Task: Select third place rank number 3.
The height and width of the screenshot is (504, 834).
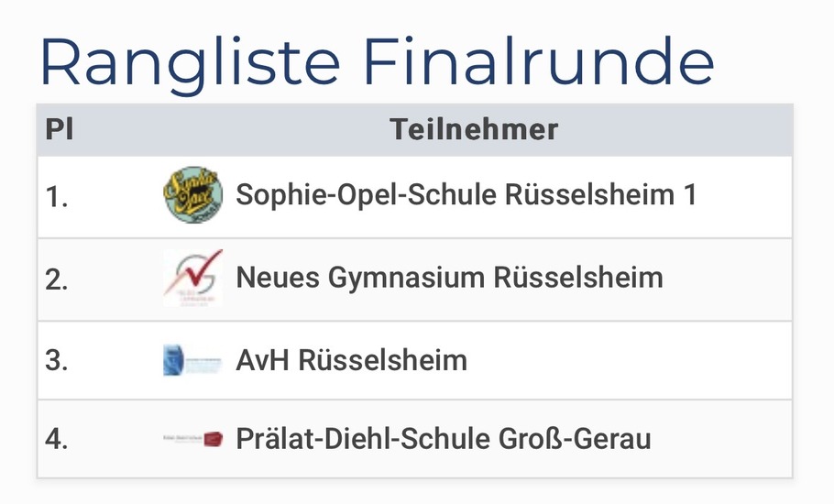Action: [57, 360]
